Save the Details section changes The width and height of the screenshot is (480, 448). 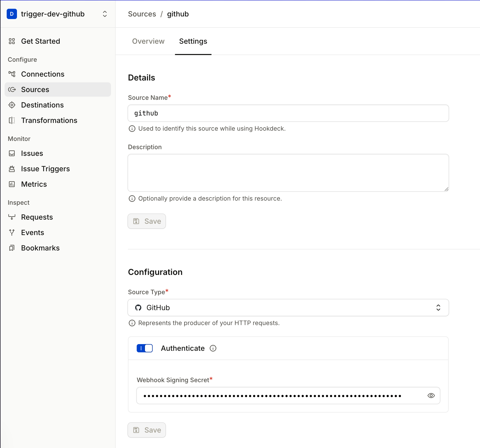coord(146,221)
